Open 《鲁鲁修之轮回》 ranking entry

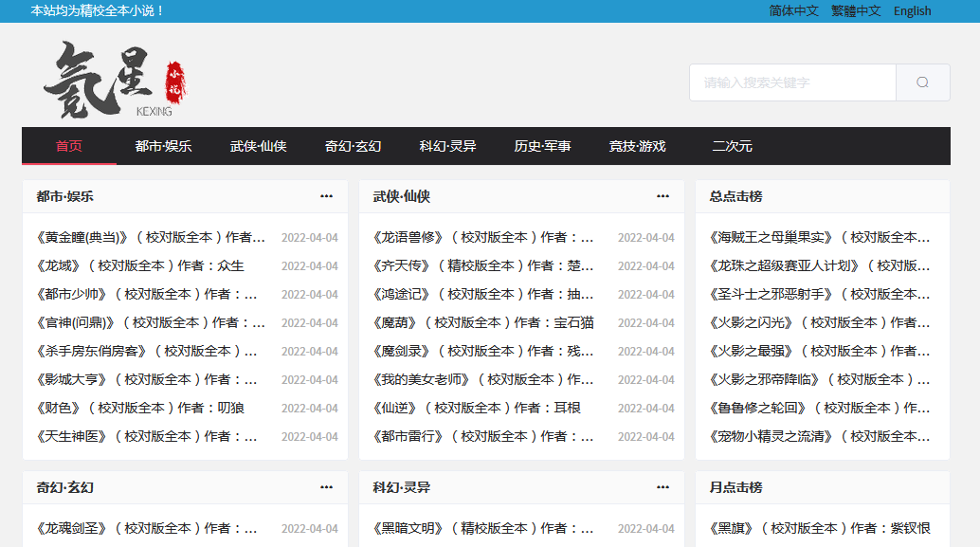click(x=820, y=409)
